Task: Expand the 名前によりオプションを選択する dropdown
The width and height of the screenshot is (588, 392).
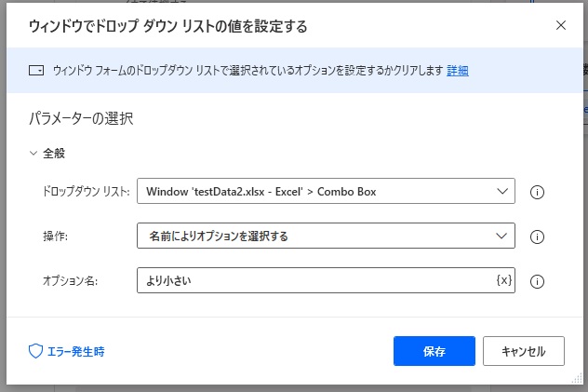Action: (326, 237)
